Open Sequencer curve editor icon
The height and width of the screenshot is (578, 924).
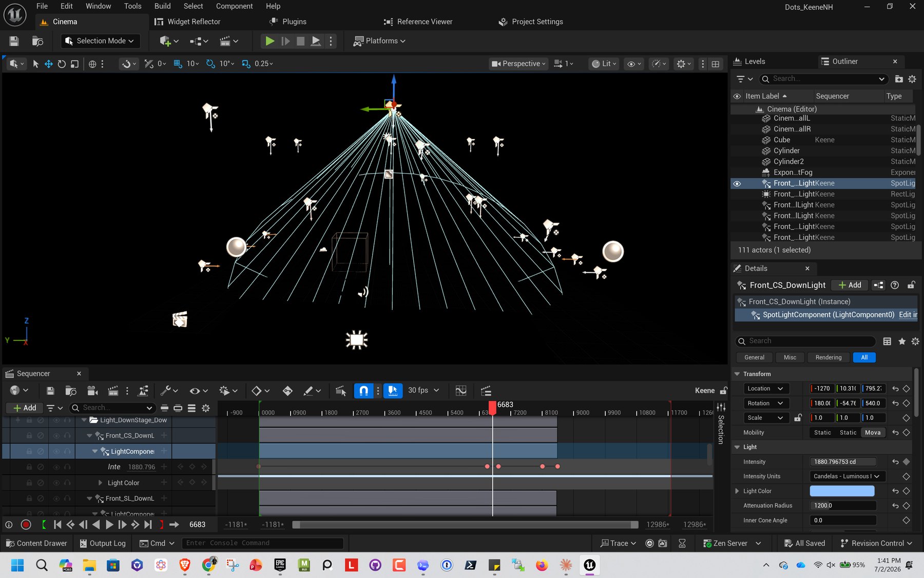tap(461, 391)
